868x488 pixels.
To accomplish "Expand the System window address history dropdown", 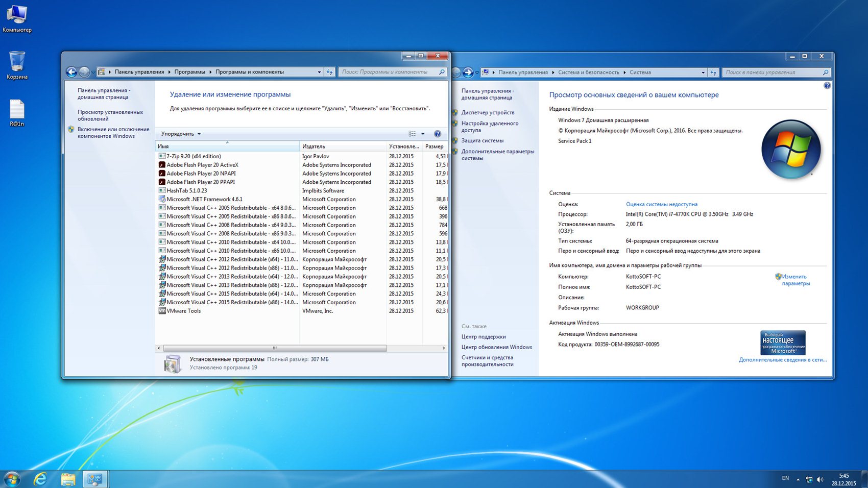I will click(x=703, y=72).
